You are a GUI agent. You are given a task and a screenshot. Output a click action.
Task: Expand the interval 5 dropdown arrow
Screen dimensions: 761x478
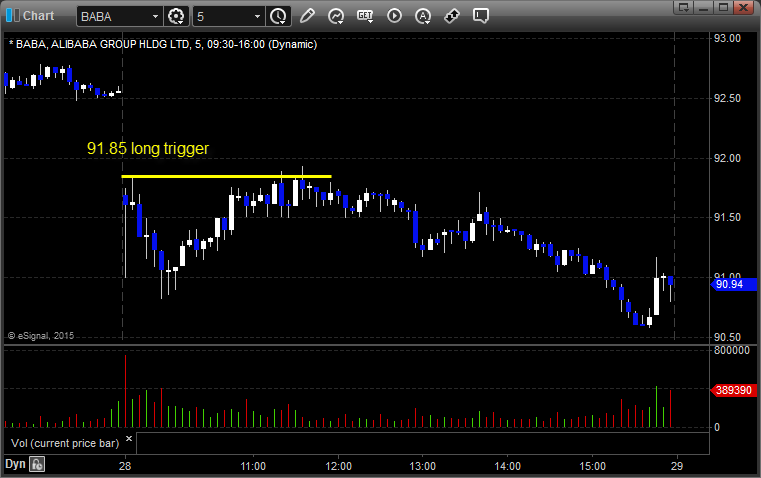click(x=257, y=16)
